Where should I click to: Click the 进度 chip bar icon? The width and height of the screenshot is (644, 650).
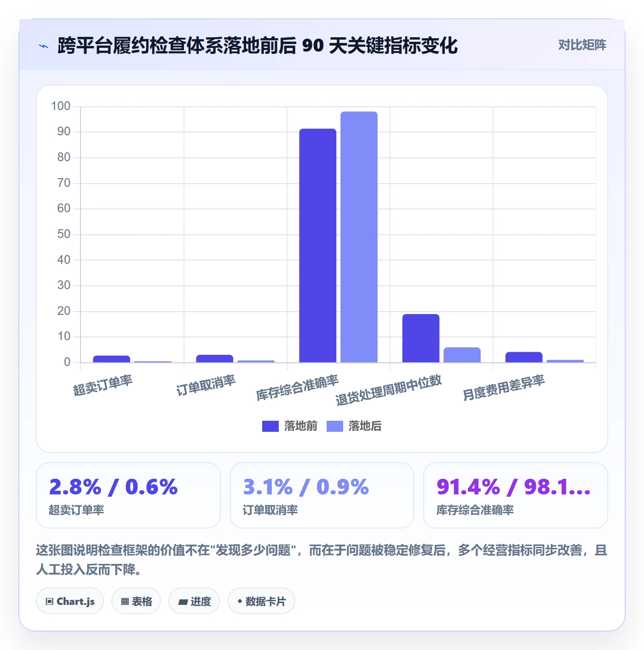pyautogui.click(x=183, y=602)
